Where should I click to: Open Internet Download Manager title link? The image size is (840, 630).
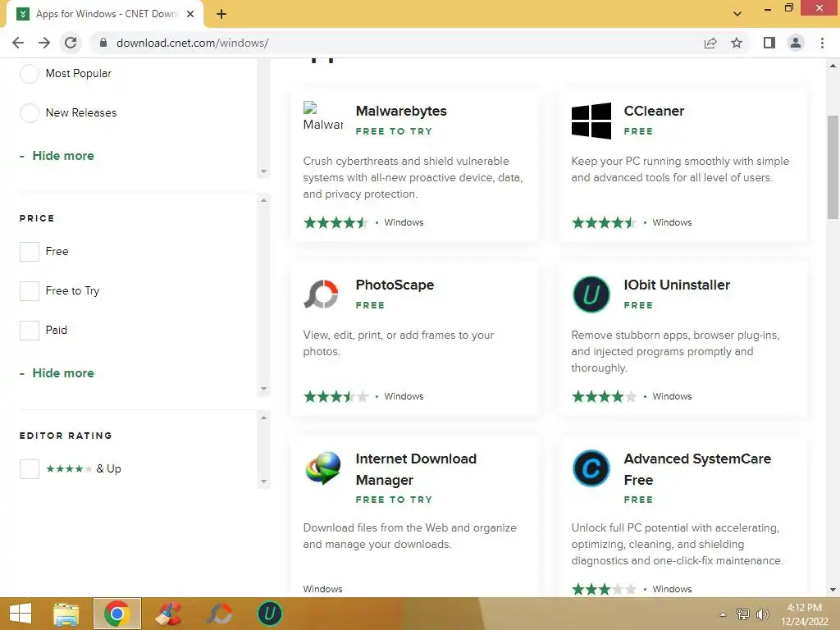click(416, 469)
